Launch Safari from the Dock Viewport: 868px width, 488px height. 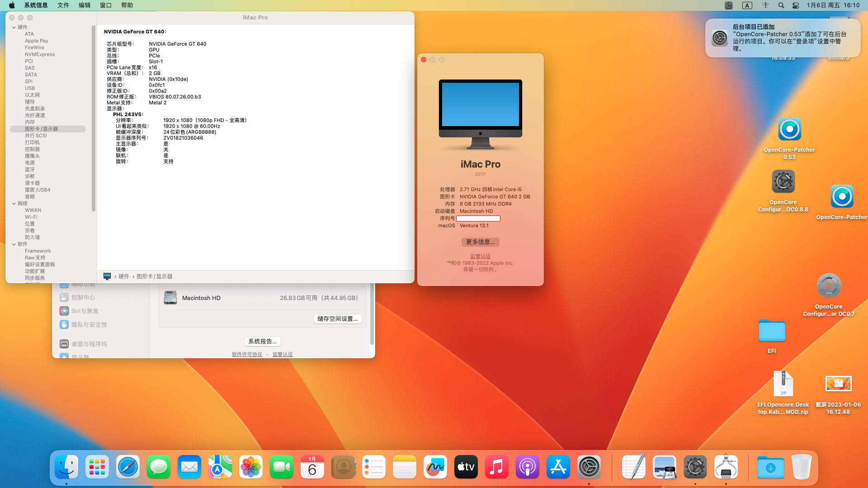click(128, 467)
